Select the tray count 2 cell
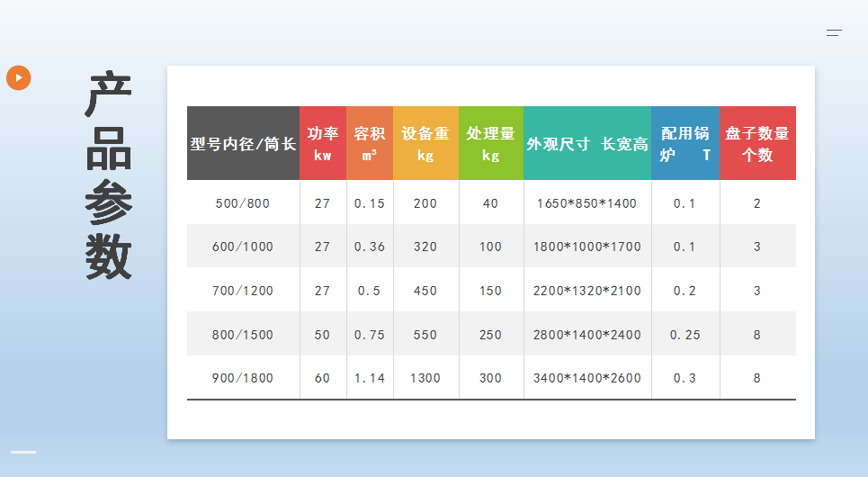 click(758, 203)
